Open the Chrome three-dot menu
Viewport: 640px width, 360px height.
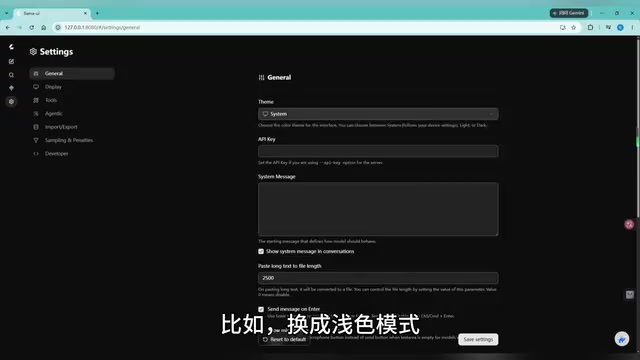(632, 27)
